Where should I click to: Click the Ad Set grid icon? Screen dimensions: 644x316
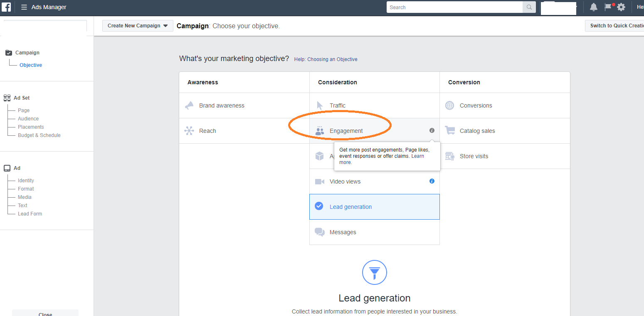pyautogui.click(x=7, y=98)
